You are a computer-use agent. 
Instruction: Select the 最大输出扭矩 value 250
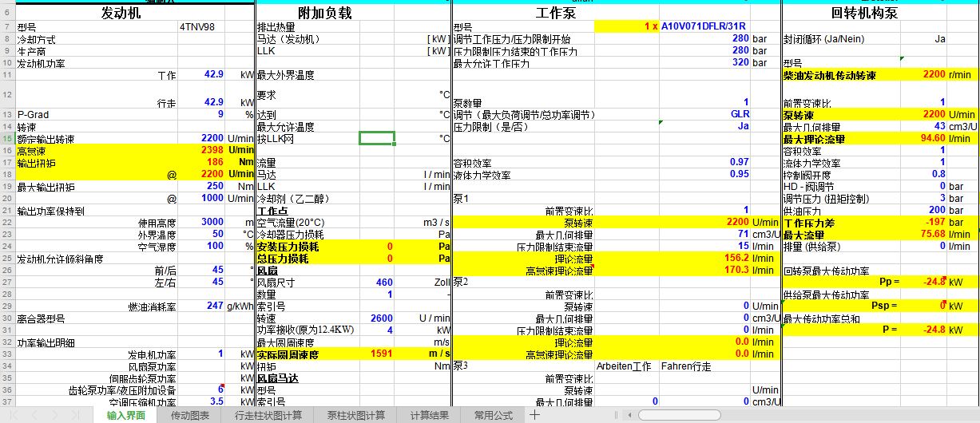pos(201,186)
